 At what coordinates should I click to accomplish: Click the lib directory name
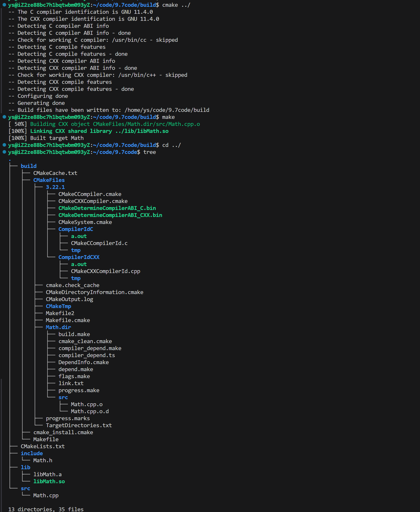click(25, 468)
